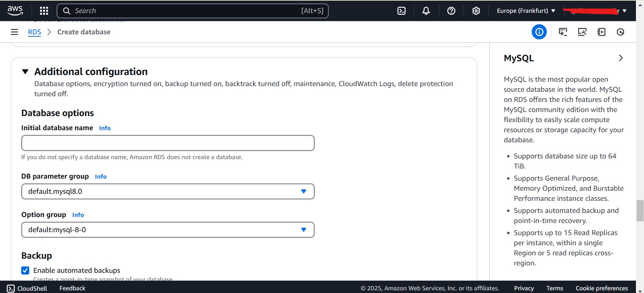Open the Option group dropdown

click(x=168, y=230)
